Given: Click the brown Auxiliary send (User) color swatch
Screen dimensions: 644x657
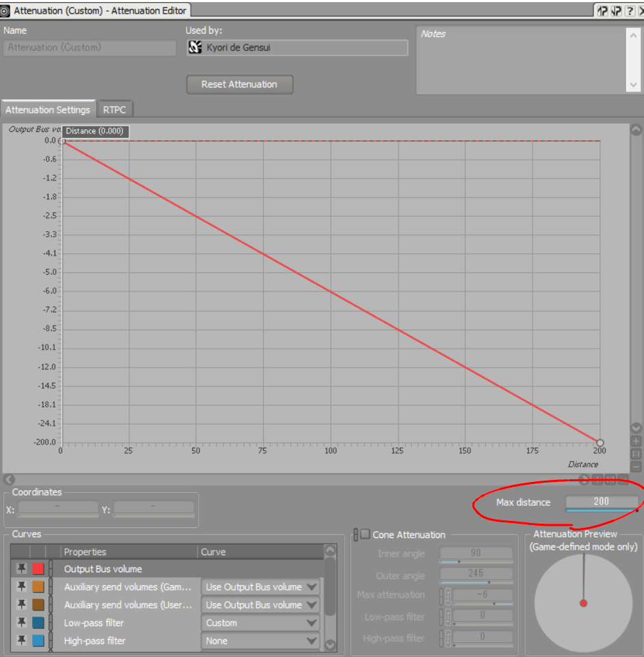Looking at the screenshot, I should [x=38, y=604].
